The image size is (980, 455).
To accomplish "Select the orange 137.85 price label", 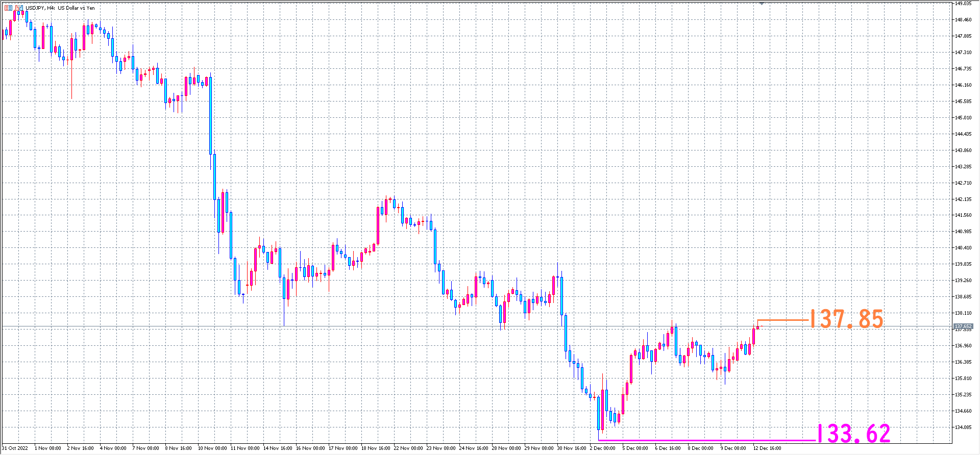I will pyautogui.click(x=846, y=319).
